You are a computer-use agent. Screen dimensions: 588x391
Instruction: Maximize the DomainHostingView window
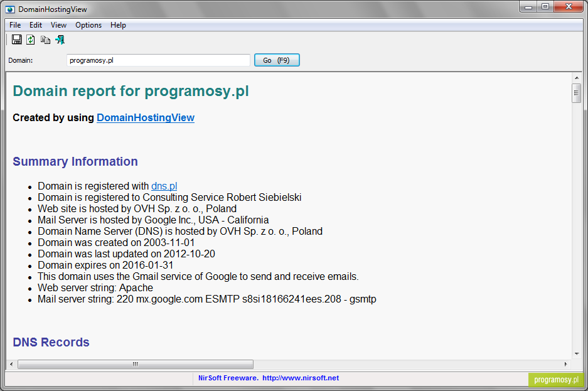545,7
